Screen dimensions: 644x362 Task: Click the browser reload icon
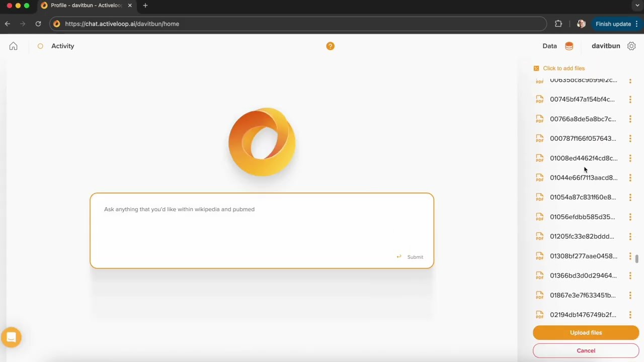(38, 24)
